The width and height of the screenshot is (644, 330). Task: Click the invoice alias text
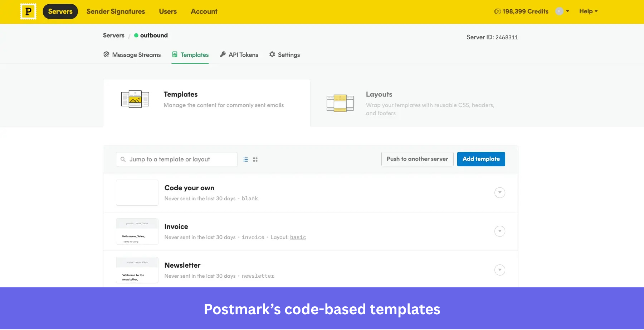click(253, 237)
